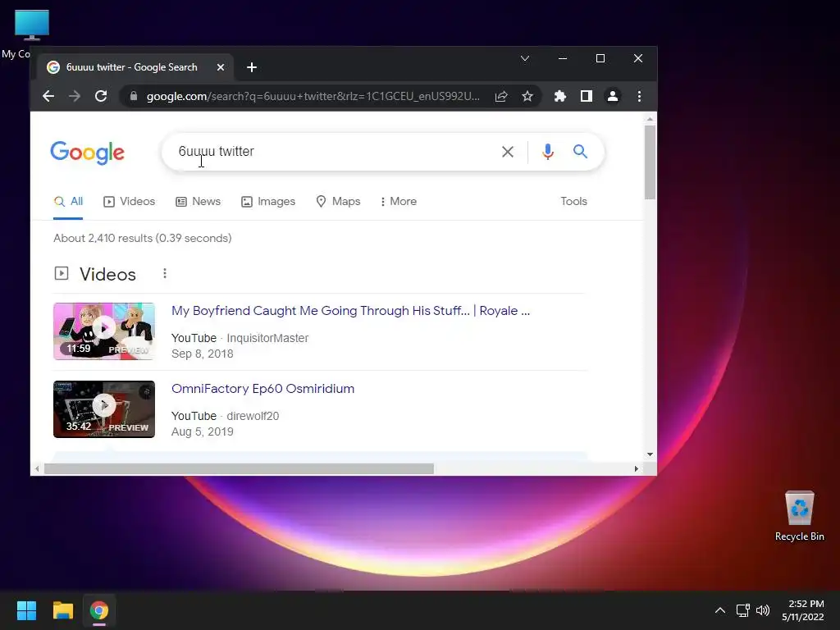Click into the 6uuuu twitter search field
The image size is (840, 630).
(332, 152)
